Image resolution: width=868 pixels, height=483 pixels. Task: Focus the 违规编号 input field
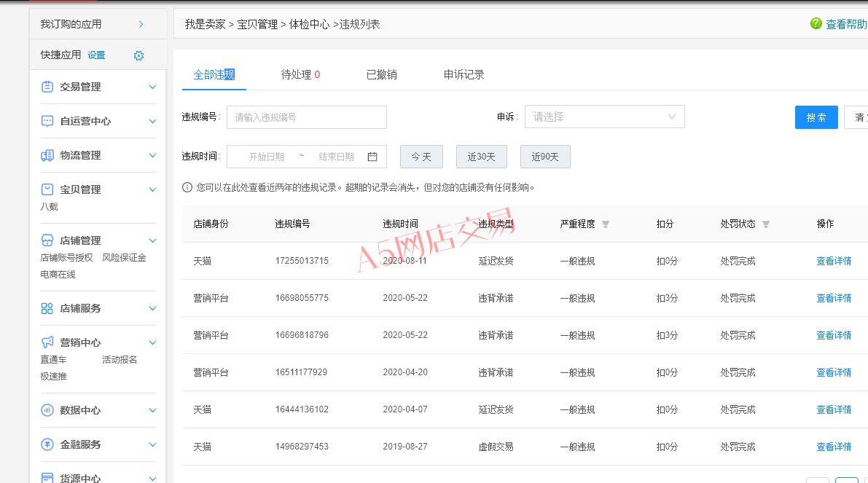[307, 117]
